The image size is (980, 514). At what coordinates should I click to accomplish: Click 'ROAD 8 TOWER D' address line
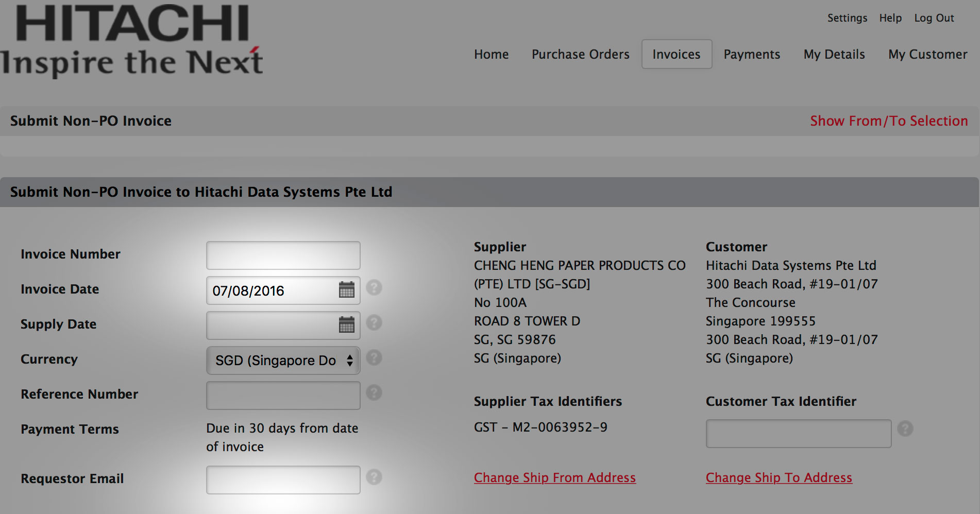(x=527, y=321)
